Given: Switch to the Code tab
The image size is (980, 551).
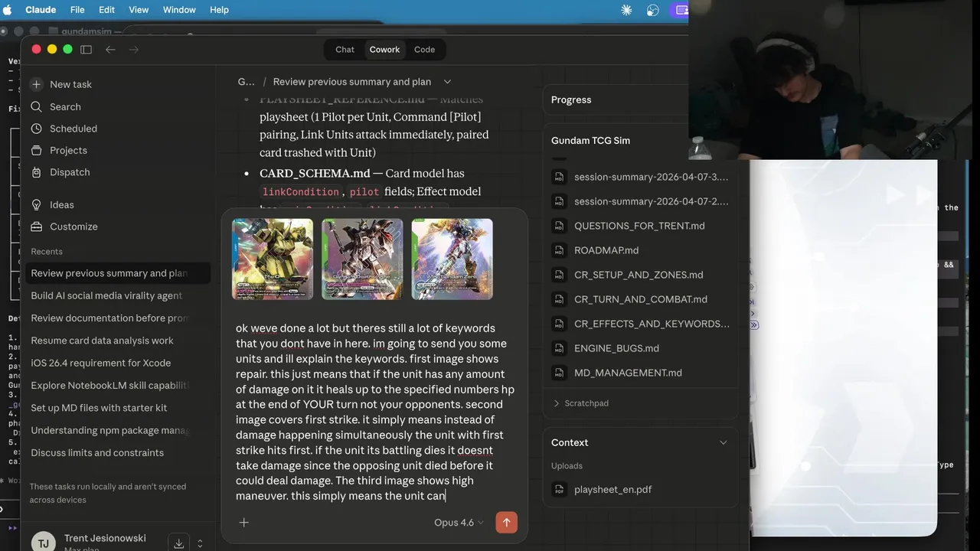Looking at the screenshot, I should [x=424, y=50].
